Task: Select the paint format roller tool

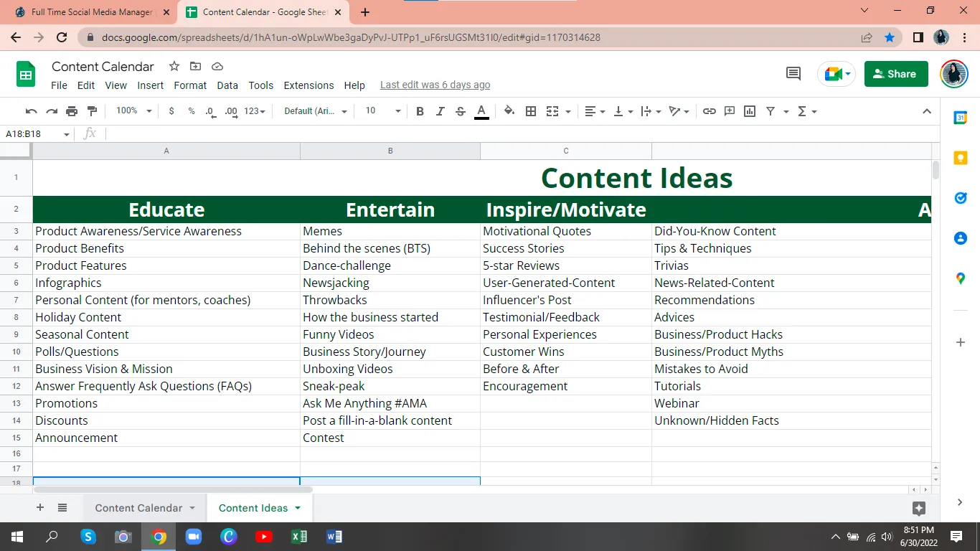Action: 92,111
